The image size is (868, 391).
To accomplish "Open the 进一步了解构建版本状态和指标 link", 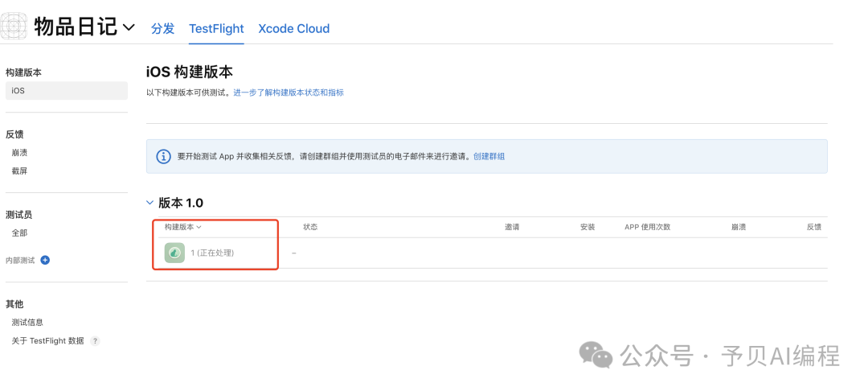I will coord(289,93).
